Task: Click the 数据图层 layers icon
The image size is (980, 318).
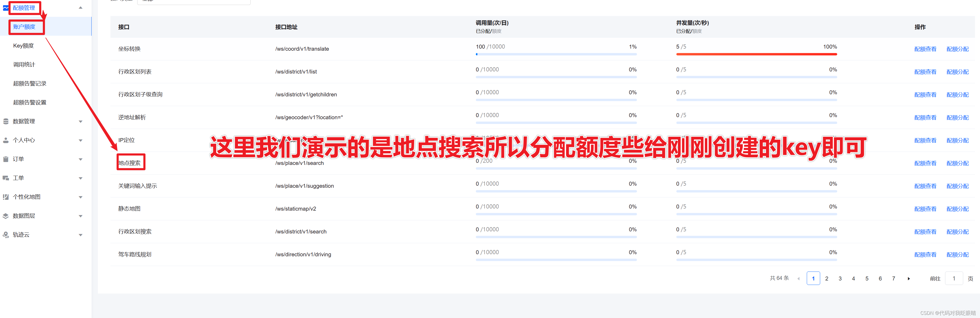Action: pyautogui.click(x=6, y=216)
